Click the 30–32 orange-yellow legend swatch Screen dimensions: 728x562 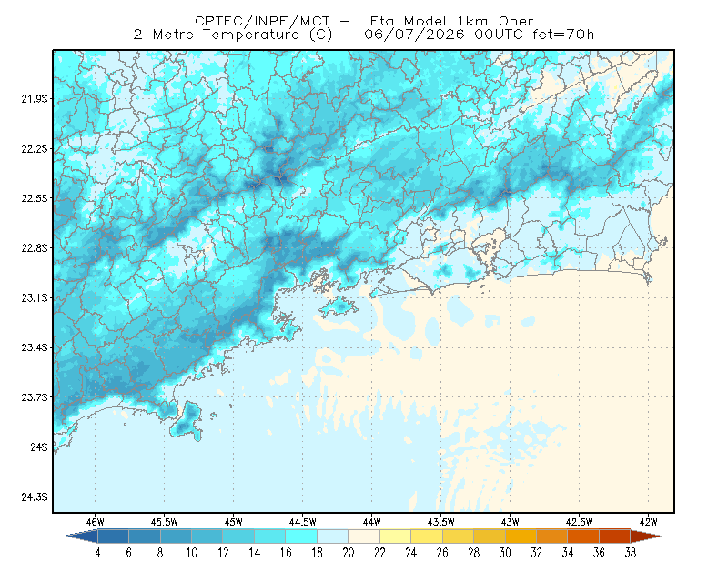click(x=521, y=536)
